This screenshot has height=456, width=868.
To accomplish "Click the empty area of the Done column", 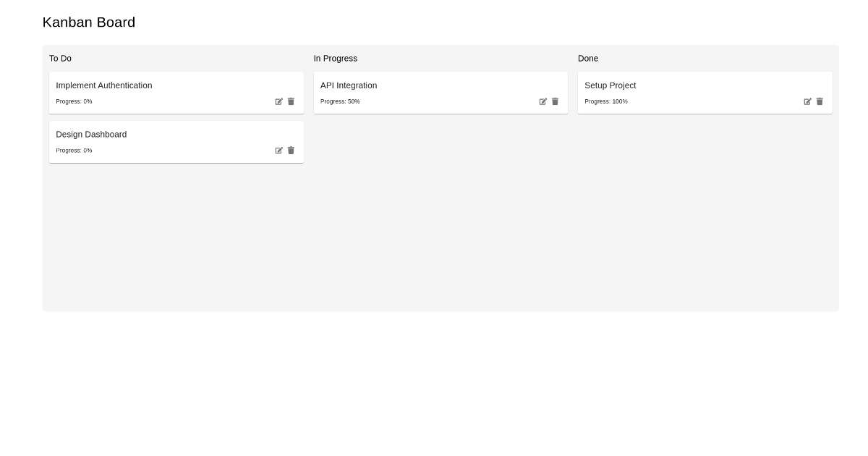I will click(x=705, y=217).
